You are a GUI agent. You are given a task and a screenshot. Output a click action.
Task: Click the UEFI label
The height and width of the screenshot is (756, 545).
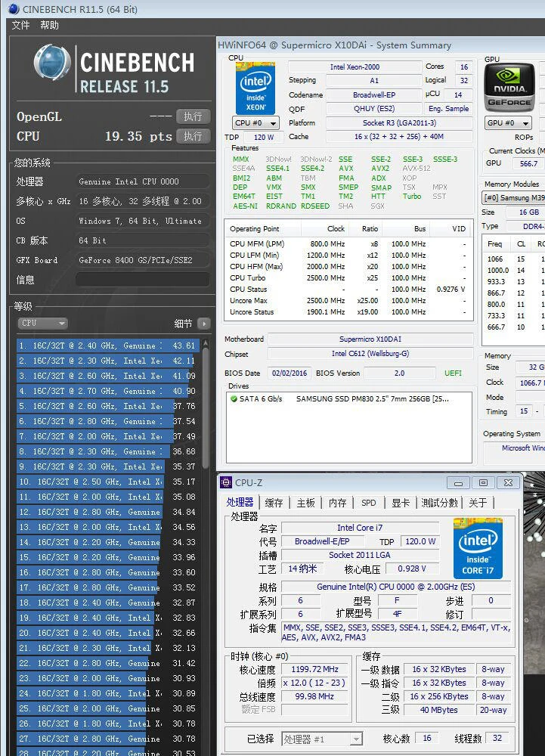(453, 373)
